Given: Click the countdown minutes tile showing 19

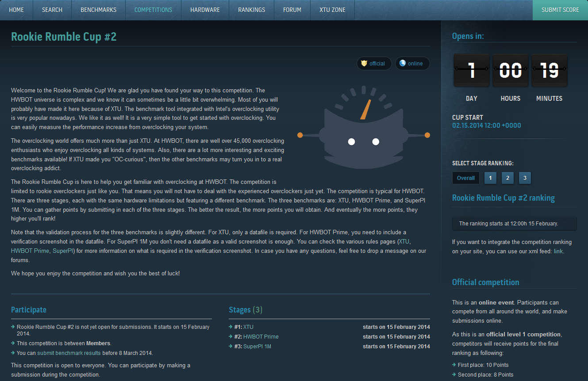Looking at the screenshot, I should click(x=550, y=70).
